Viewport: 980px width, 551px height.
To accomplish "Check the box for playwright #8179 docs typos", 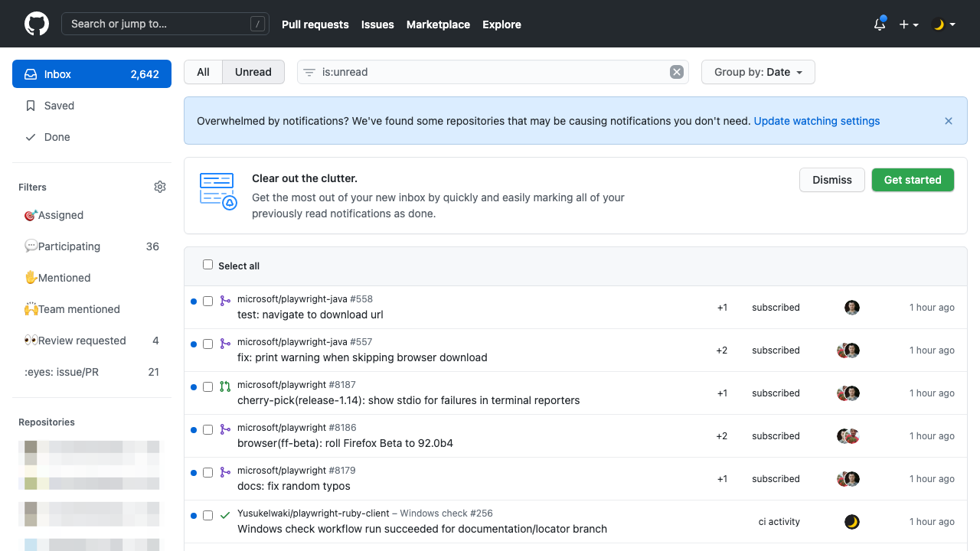I will 207,473.
